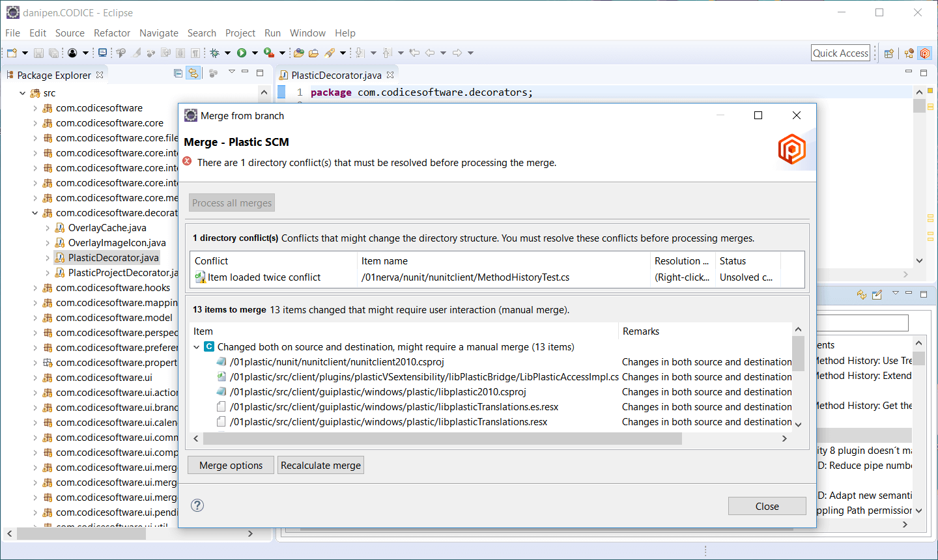Open the Run dropdown arrow
Screen dimensions: 938x560
(255, 53)
